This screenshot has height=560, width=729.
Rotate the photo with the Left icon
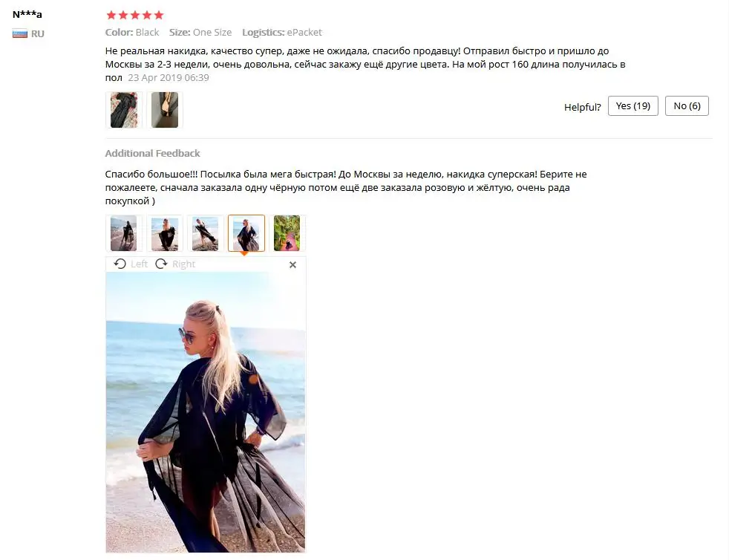(120, 264)
